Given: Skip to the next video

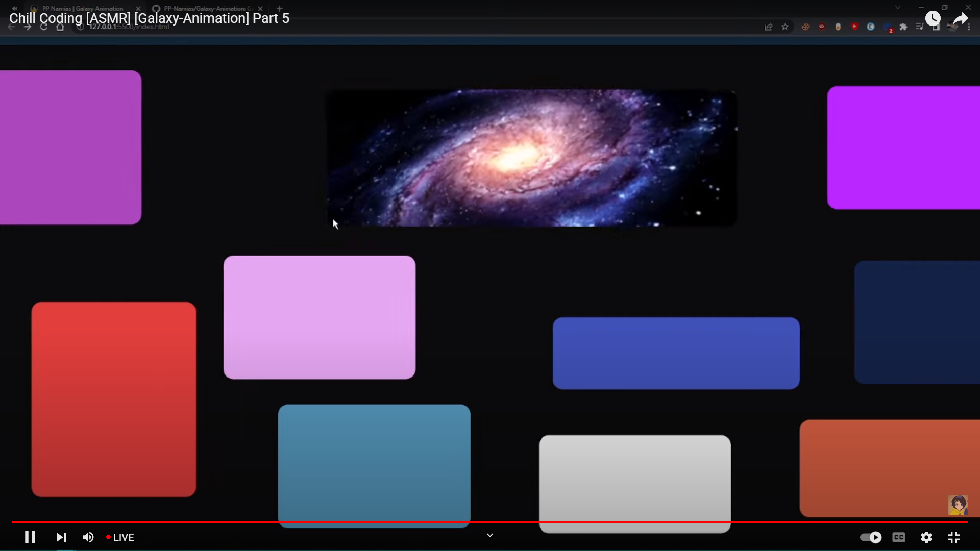Looking at the screenshot, I should point(61,537).
